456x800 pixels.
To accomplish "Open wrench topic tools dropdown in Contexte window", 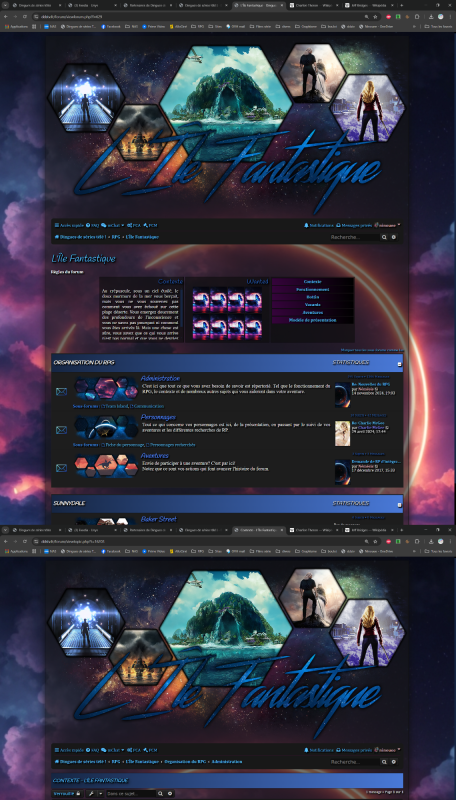I will 94,793.
